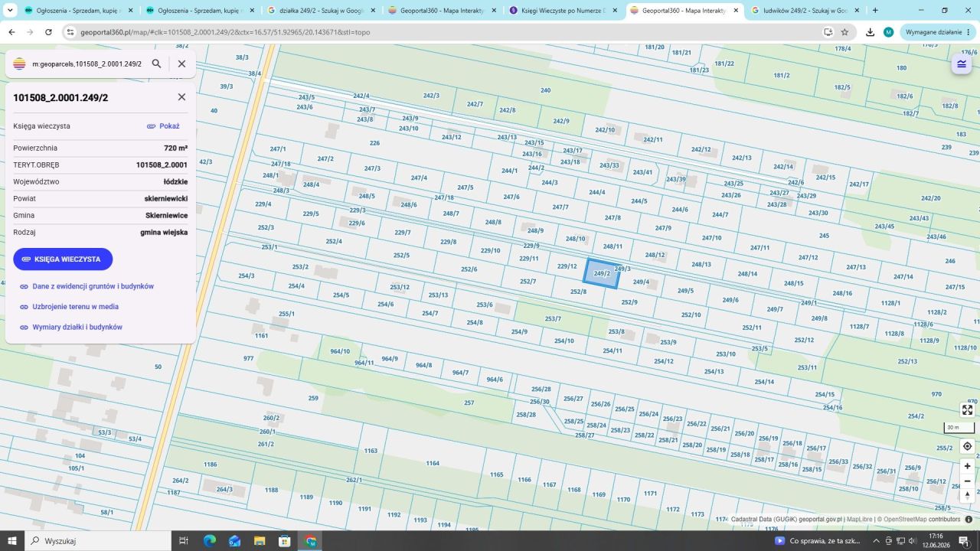Open the Windows notification center
Image resolution: width=980 pixels, height=551 pixels.
[x=964, y=541]
